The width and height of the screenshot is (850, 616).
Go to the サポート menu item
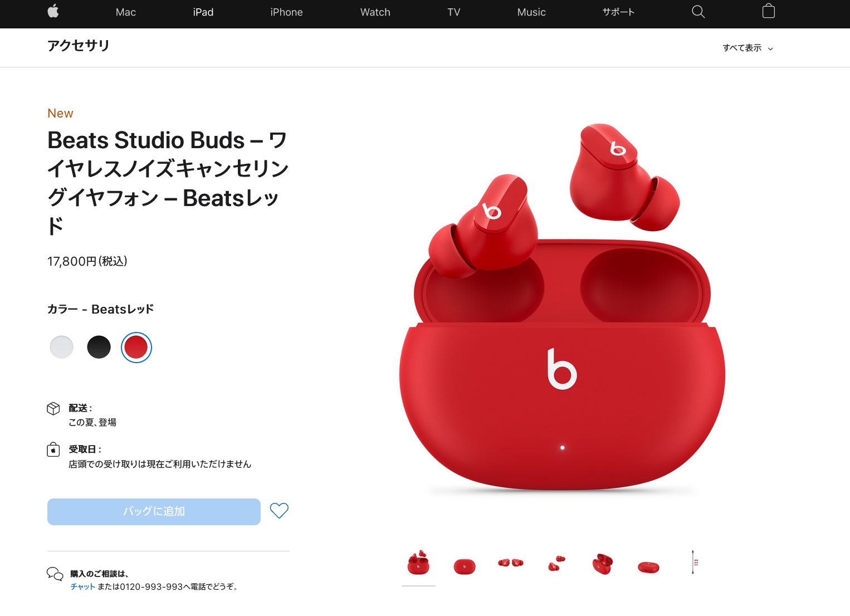(x=618, y=12)
